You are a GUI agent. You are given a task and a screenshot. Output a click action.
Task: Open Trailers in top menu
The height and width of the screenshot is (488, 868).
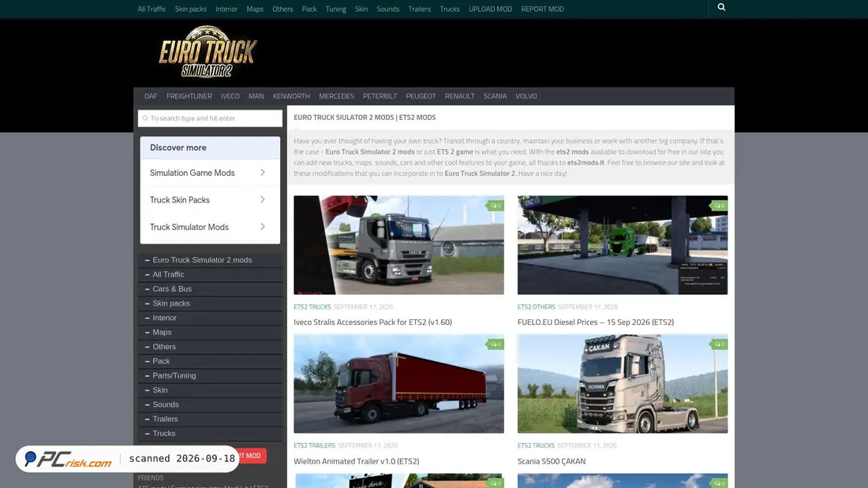[x=419, y=9]
